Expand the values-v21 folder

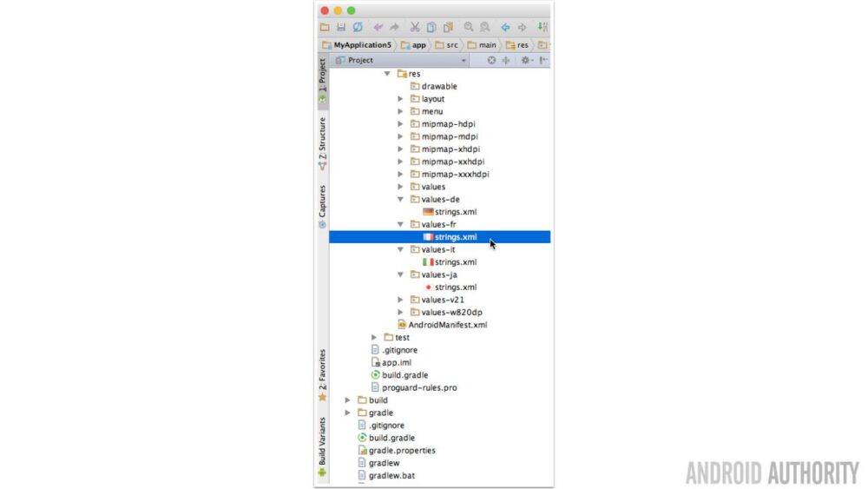(x=400, y=300)
